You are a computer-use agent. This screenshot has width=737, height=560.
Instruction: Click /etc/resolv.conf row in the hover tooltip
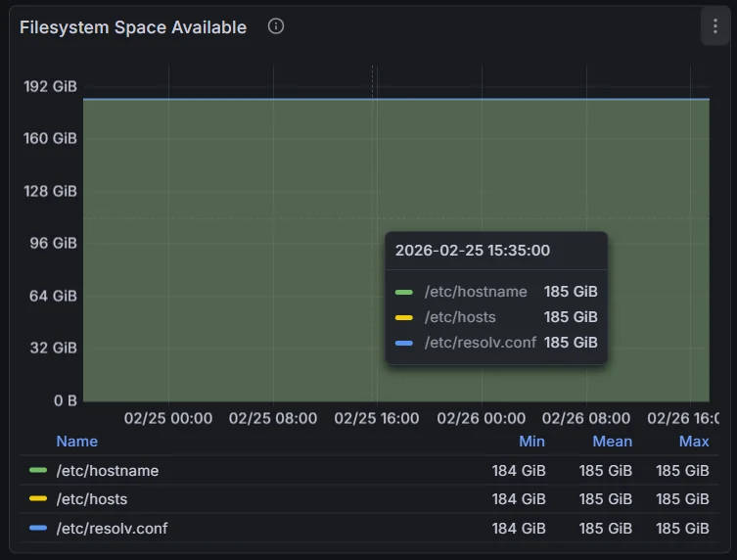pyautogui.click(x=496, y=343)
